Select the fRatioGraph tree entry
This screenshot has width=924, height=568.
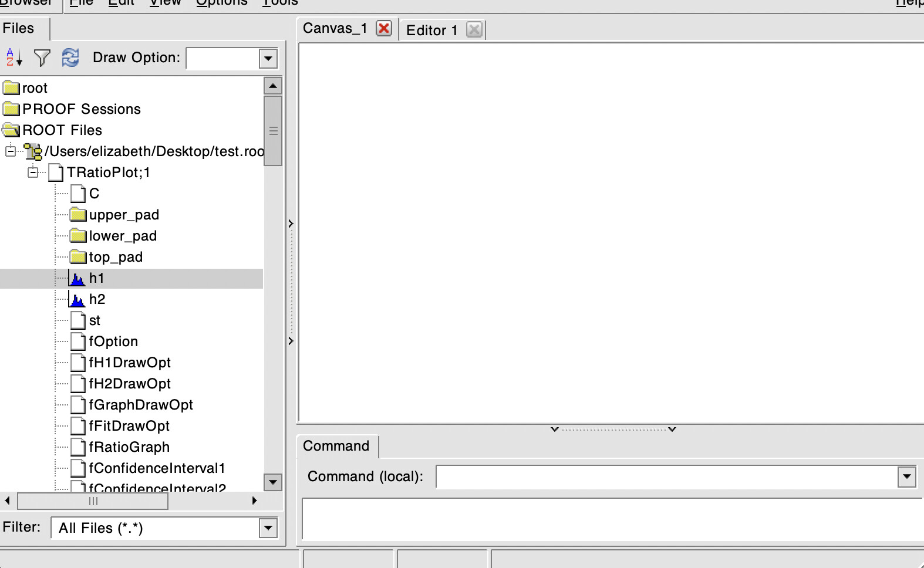129,447
